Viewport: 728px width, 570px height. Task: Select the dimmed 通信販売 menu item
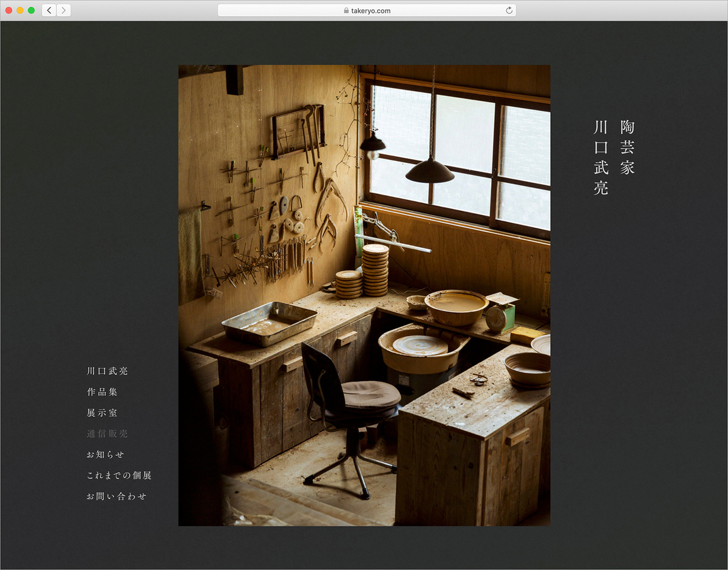pyautogui.click(x=107, y=433)
